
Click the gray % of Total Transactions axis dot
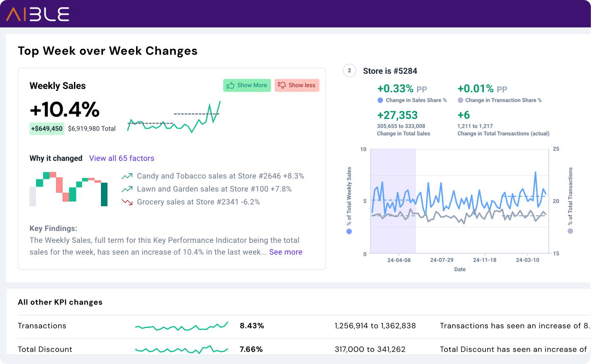pos(570,231)
